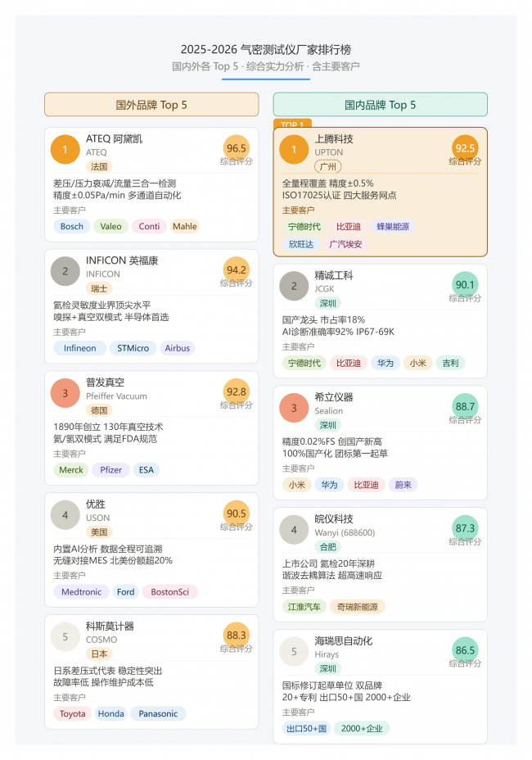532x760 pixels.
Task: Select the Merck customer tag
Action: click(x=71, y=469)
